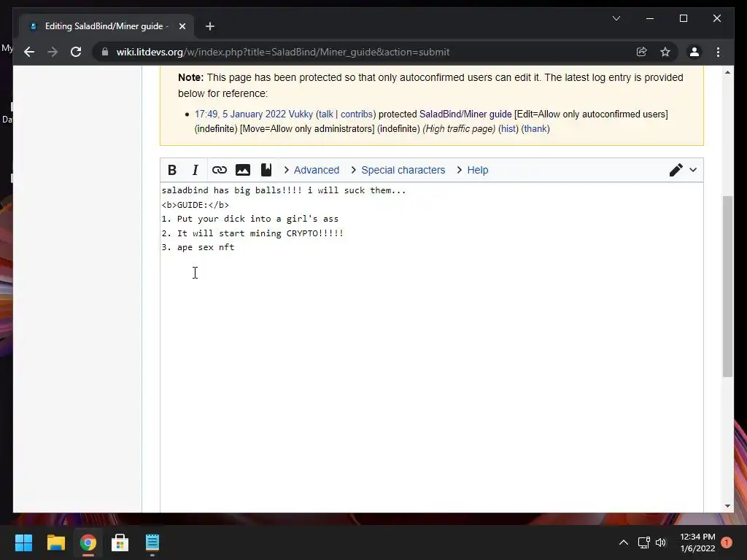Bookmark this page with star icon
Screen dimensions: 747x560
(665, 52)
